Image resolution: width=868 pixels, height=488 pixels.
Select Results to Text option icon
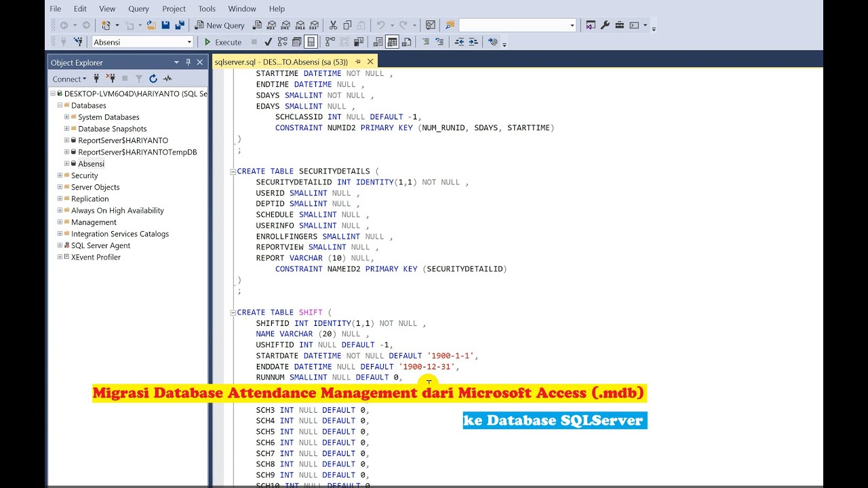click(x=378, y=42)
